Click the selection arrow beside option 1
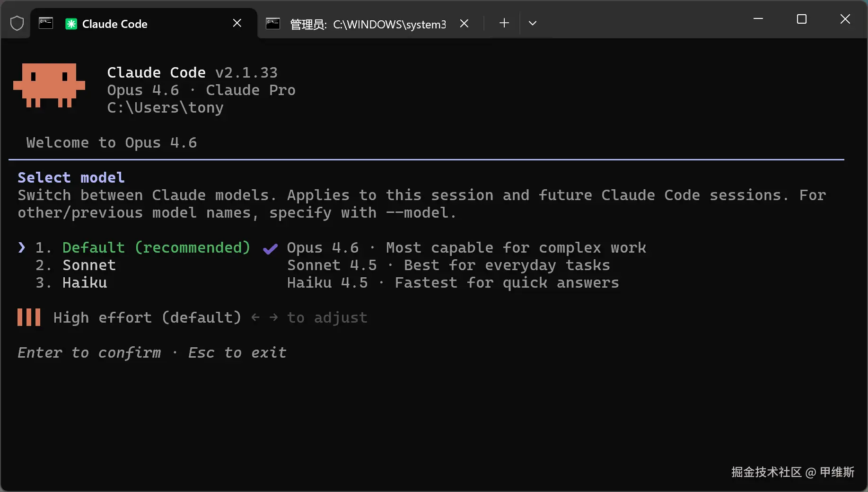This screenshot has height=492, width=868. tap(22, 247)
